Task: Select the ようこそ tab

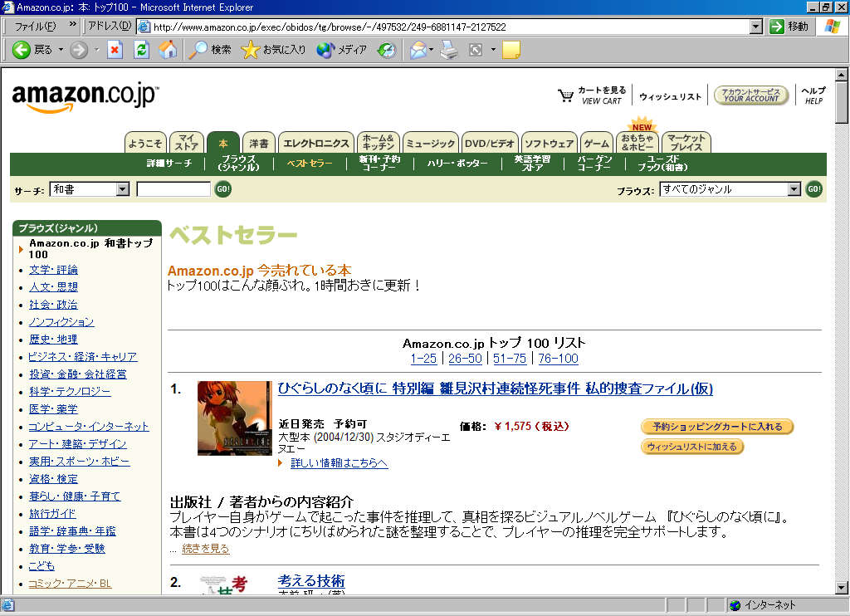Action: pyautogui.click(x=145, y=143)
